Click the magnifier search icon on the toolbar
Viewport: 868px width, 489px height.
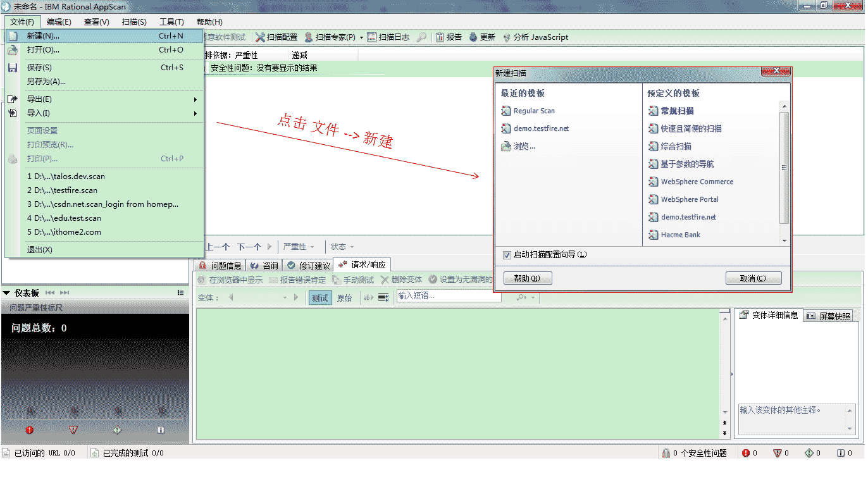(420, 37)
